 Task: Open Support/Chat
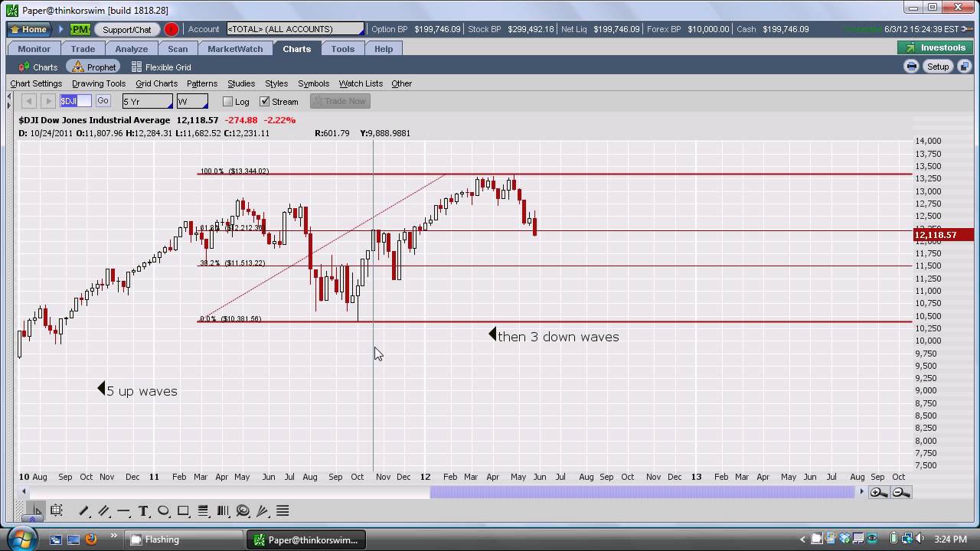pos(127,29)
